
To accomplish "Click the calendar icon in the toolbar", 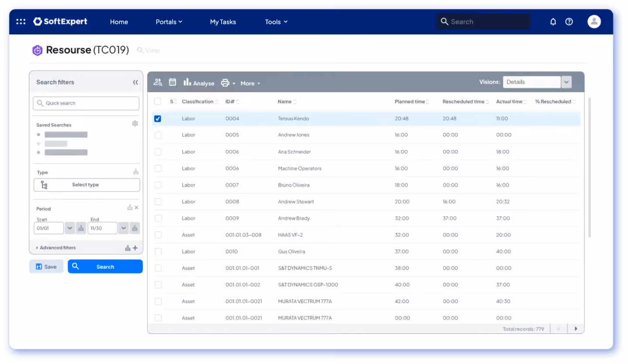I will [x=172, y=82].
